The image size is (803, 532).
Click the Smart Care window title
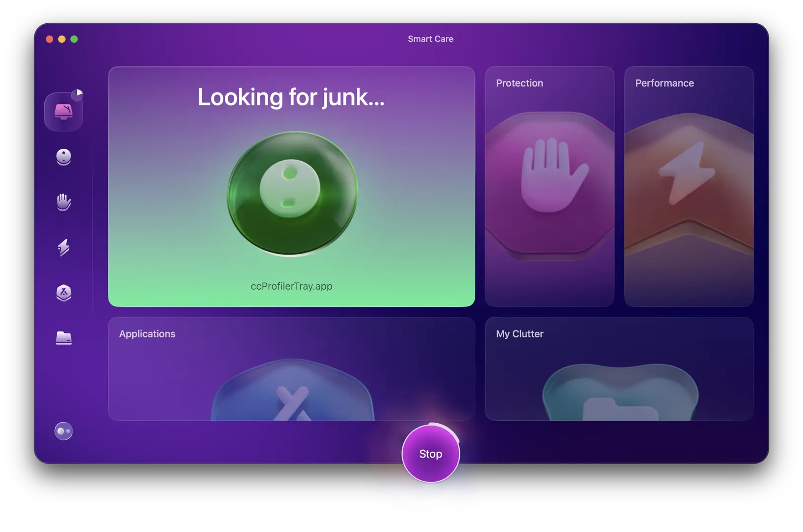tap(431, 39)
